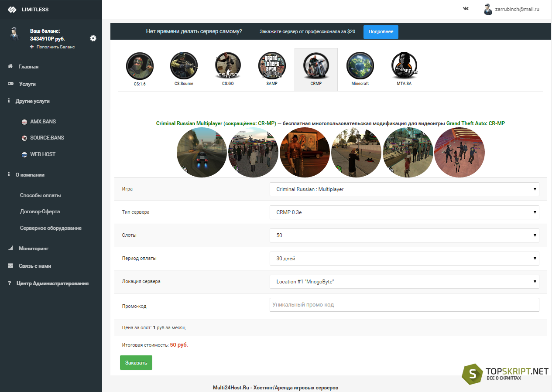Open account settings gear icon
The height and width of the screenshot is (392, 552).
pos(93,38)
